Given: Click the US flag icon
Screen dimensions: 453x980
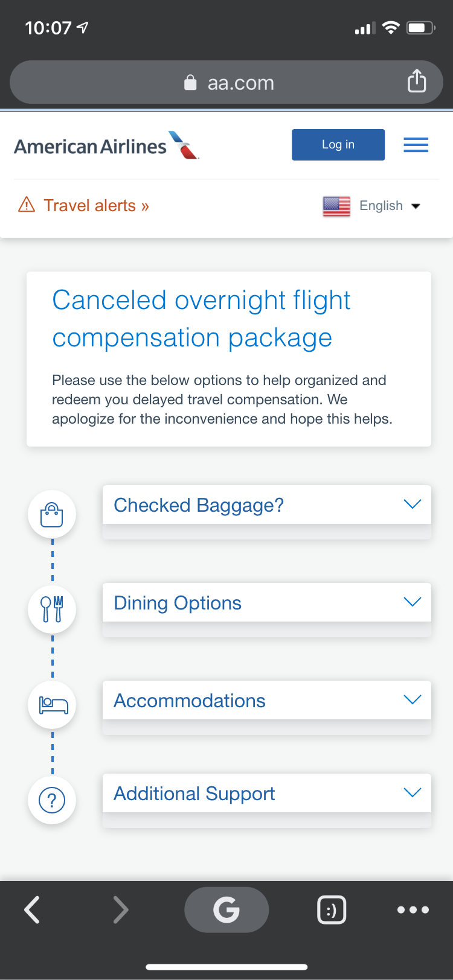Looking at the screenshot, I should [336, 206].
